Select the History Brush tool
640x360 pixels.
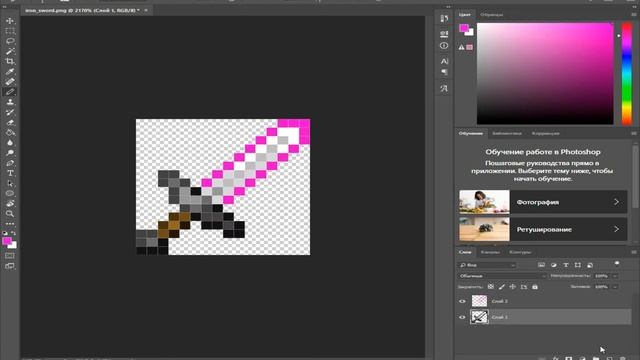[x=10, y=112]
